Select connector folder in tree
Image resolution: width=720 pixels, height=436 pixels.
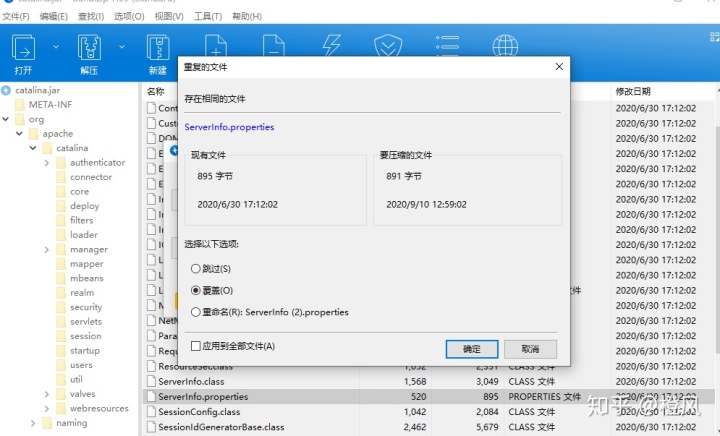tap(91, 177)
